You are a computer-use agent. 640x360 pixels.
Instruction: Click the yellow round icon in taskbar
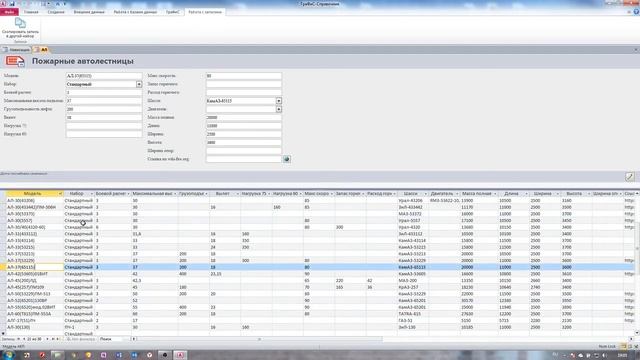(x=88, y=355)
